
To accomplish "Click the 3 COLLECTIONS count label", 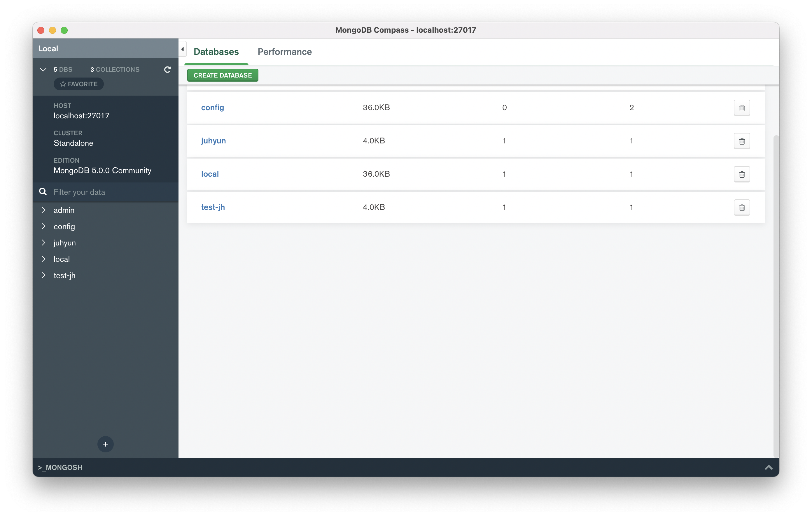I will pyautogui.click(x=115, y=69).
